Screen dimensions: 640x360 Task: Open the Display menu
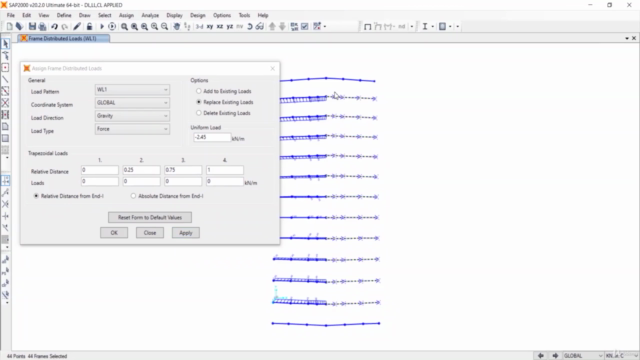click(x=174, y=15)
